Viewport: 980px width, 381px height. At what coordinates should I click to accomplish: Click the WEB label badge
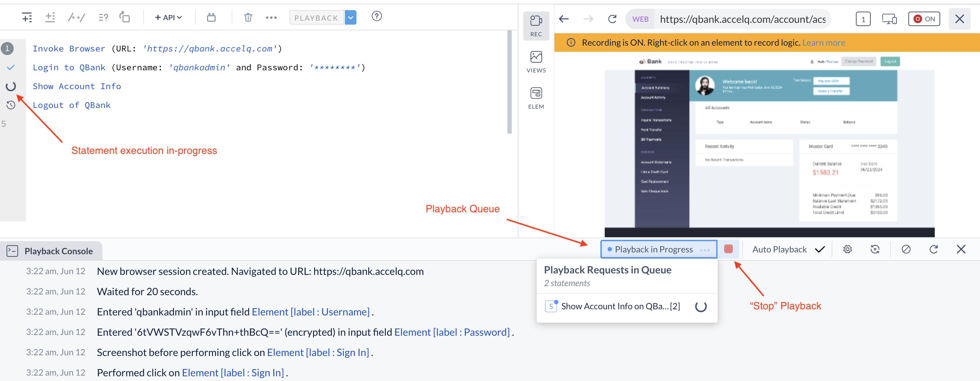tap(640, 19)
